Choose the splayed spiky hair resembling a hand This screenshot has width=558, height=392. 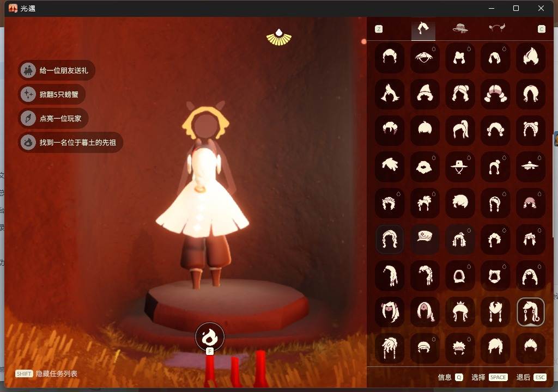click(x=389, y=167)
